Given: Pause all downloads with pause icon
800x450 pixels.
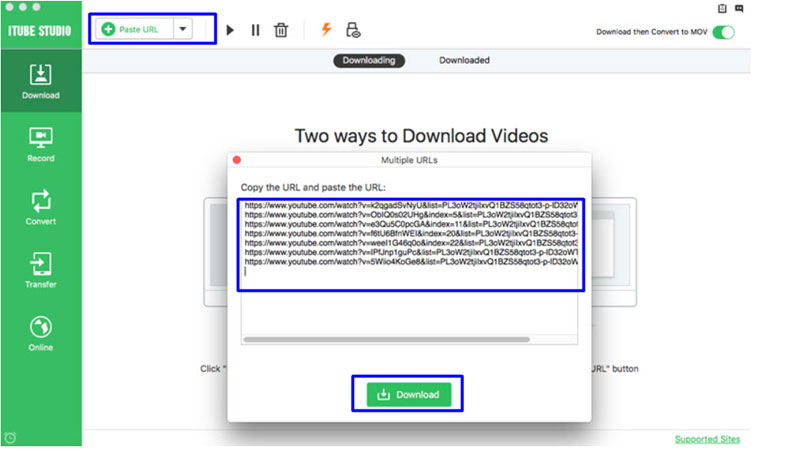Looking at the screenshot, I should tap(255, 30).
